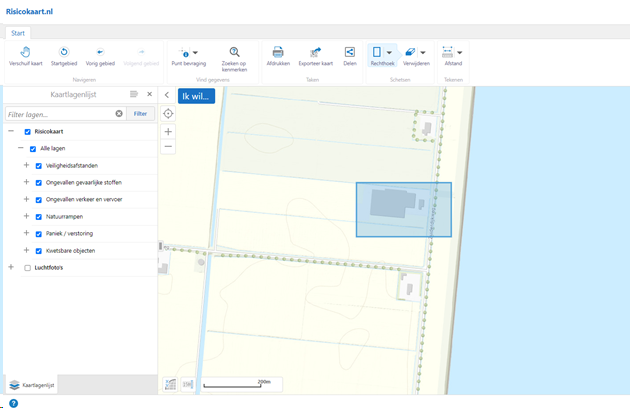Screen dimensions: 630x408
Task: Click the Delen share icon
Action: (x=350, y=56)
